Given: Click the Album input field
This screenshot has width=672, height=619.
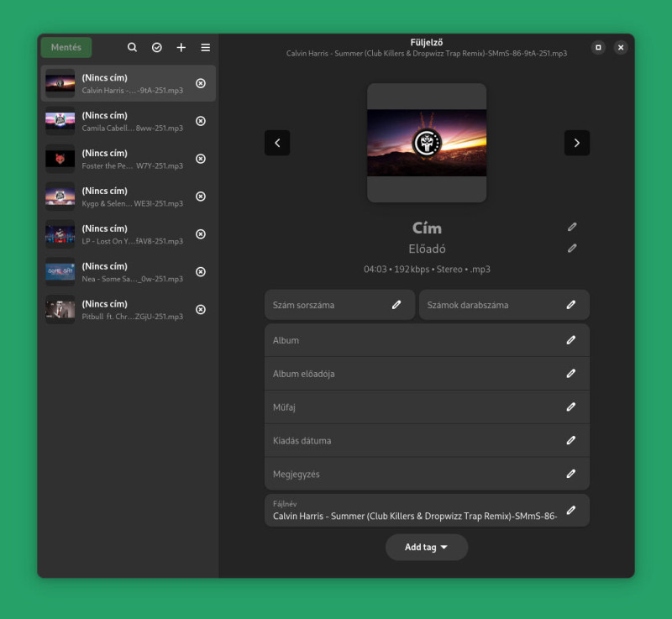Looking at the screenshot, I should (427, 340).
